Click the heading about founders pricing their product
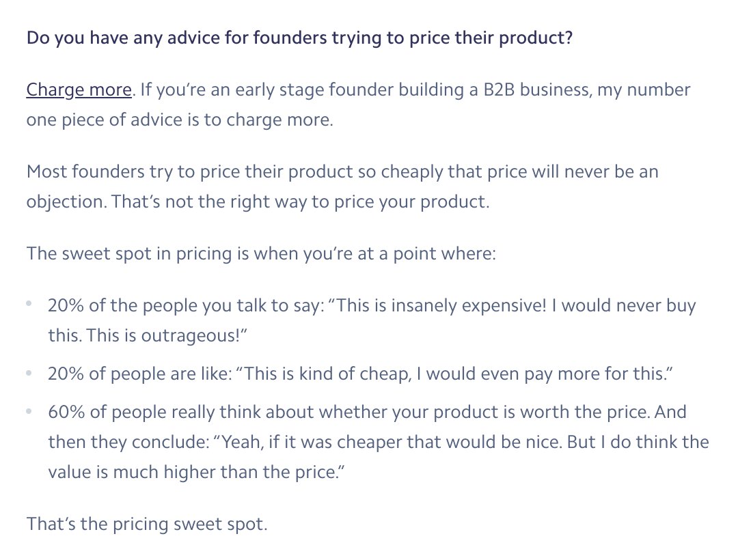This screenshot has height=560, width=738. (299, 38)
